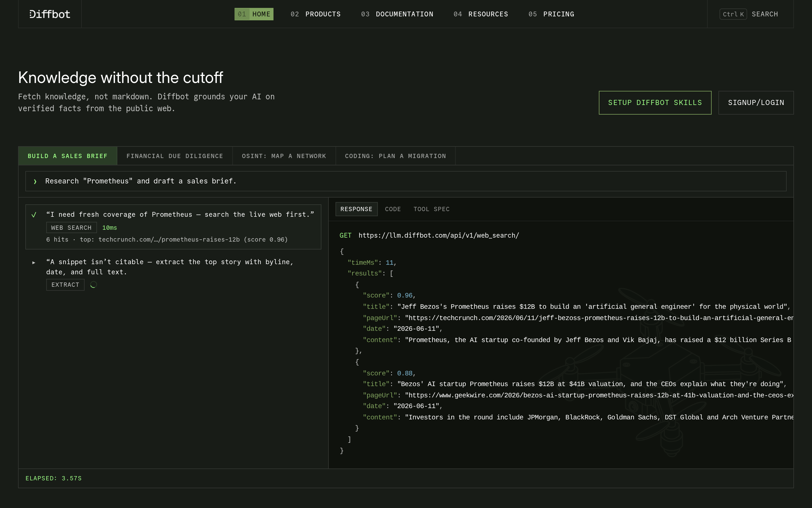Click the Elapsed 3.57s status

(x=54, y=478)
